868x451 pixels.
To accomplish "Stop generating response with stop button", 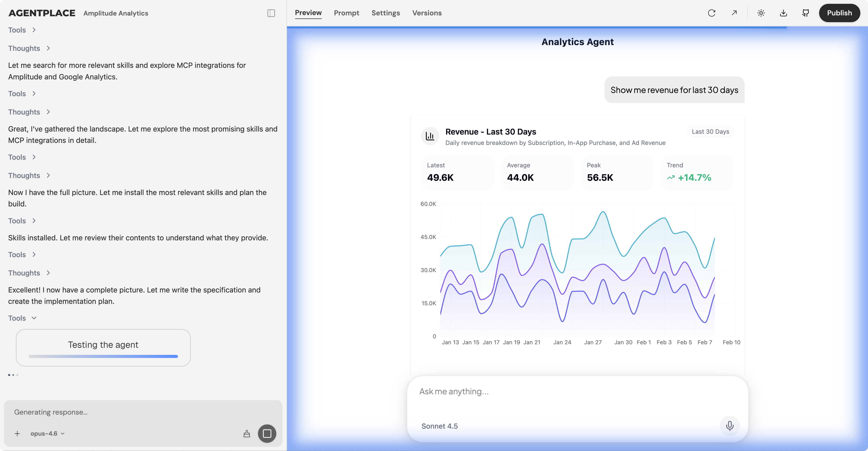I will pyautogui.click(x=267, y=434).
